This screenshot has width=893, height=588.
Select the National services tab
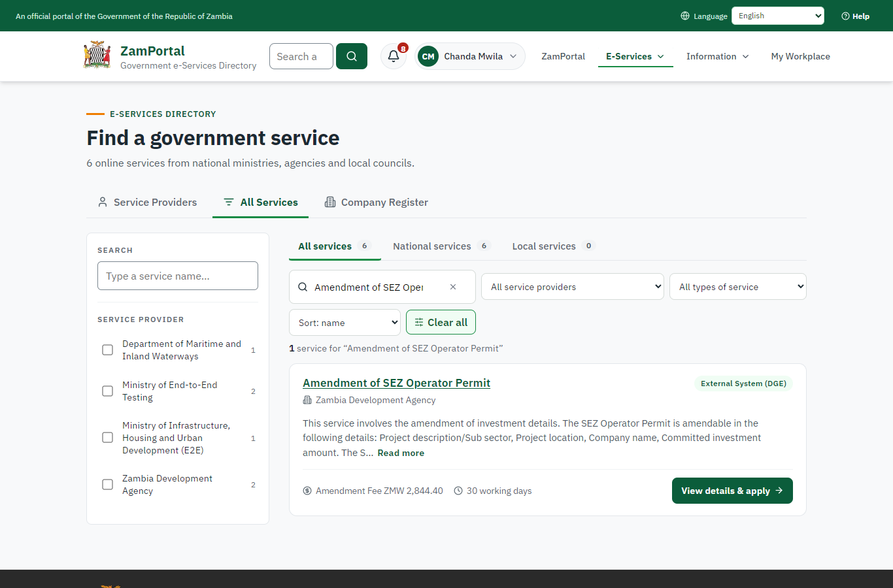441,246
